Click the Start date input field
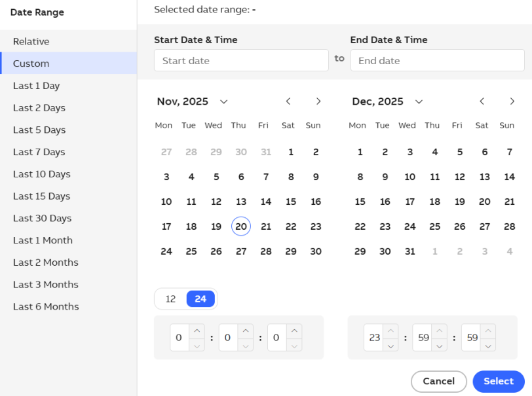Image resolution: width=532 pixels, height=396 pixels. 240,61
